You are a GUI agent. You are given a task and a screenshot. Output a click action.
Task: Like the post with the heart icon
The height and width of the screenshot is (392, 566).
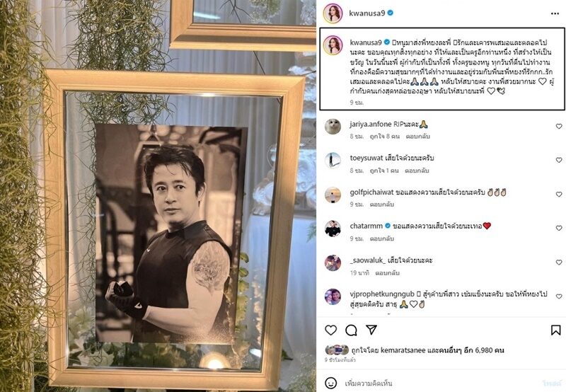[330, 330]
